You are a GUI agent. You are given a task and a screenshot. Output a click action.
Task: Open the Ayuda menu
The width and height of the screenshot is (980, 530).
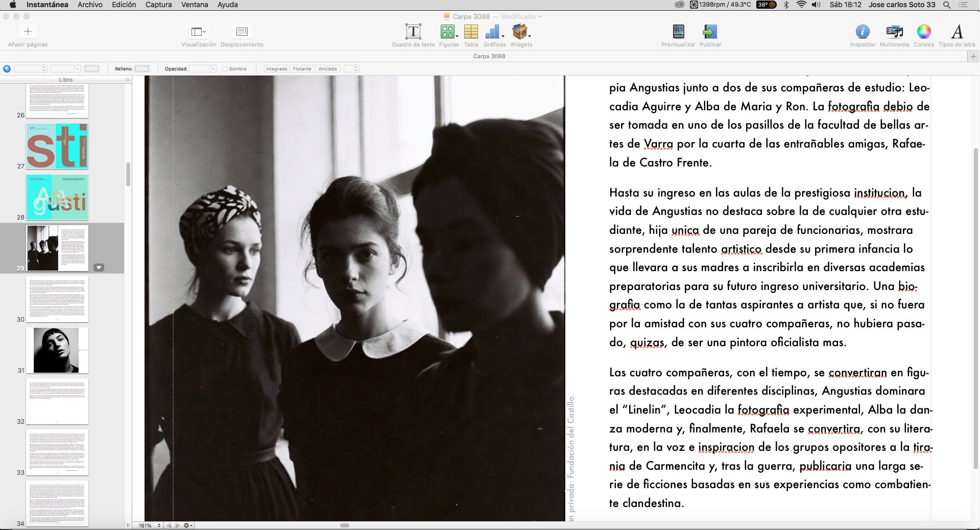pyautogui.click(x=228, y=5)
